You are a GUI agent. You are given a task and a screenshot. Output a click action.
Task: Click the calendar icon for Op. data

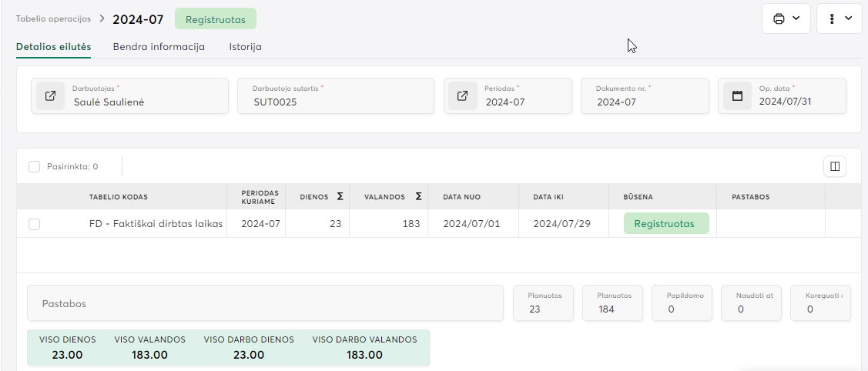coord(737,96)
